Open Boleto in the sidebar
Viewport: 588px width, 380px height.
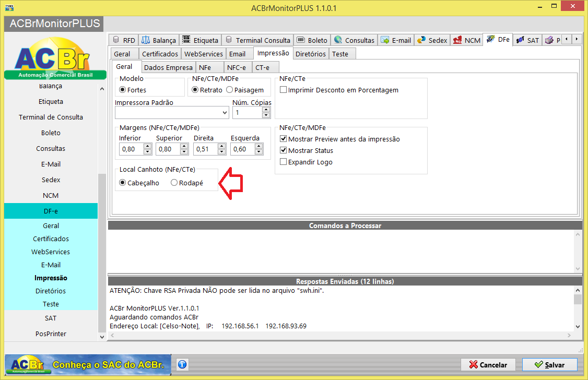[x=51, y=133]
